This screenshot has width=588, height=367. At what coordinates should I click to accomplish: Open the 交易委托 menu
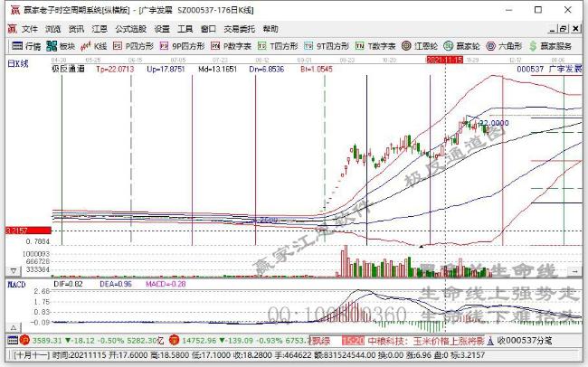coord(239,29)
